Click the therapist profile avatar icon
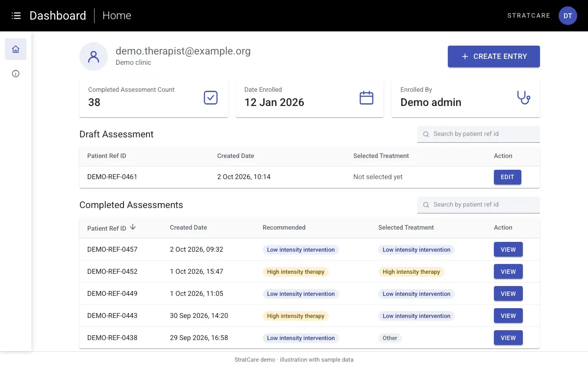The width and height of the screenshot is (588, 368). 94,56
